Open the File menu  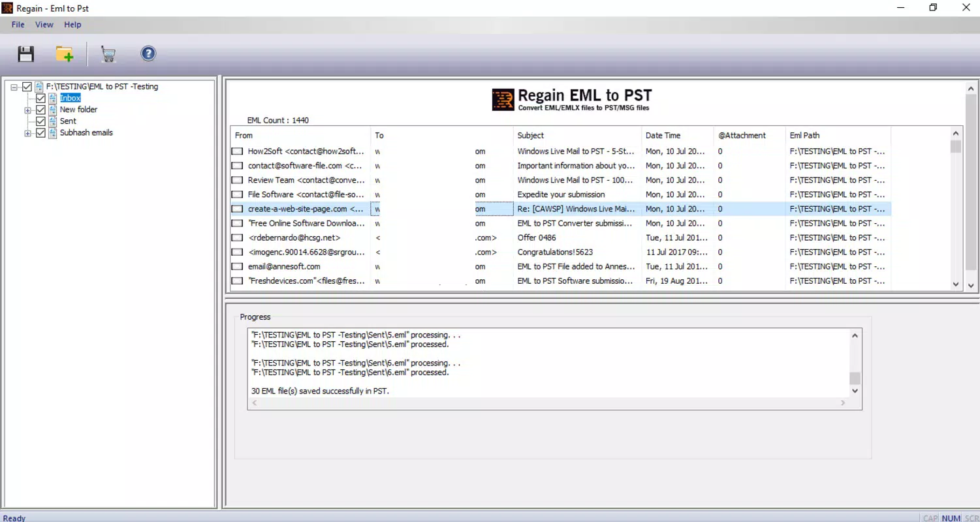(x=18, y=25)
